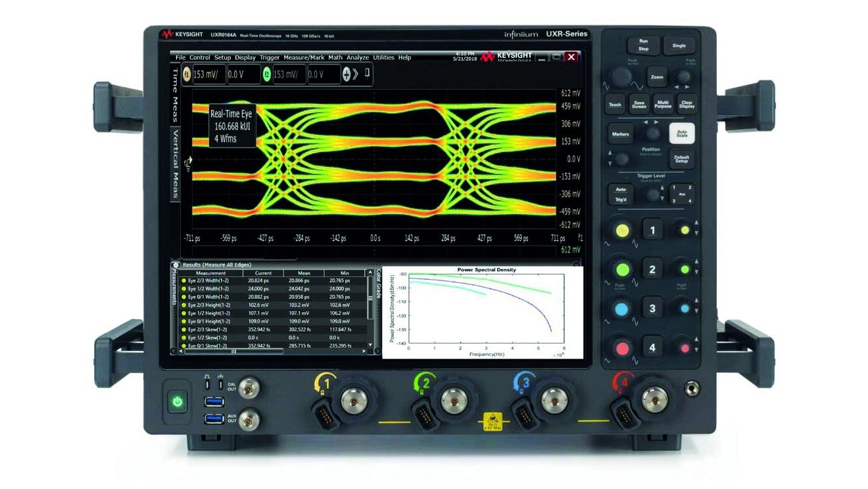Select Eye 1/2 Height(1-2) measurement row
This screenshot has height=489, width=868.
(272, 313)
